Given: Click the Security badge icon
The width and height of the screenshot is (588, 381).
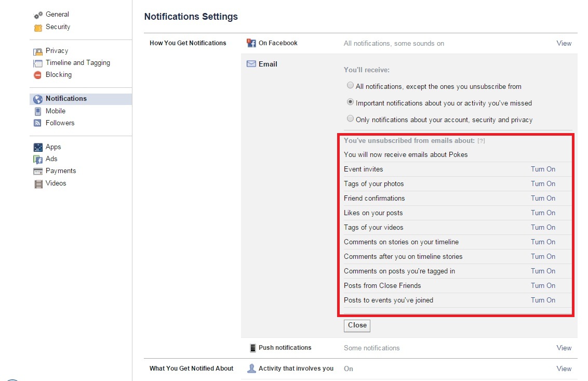Looking at the screenshot, I should coord(38,28).
